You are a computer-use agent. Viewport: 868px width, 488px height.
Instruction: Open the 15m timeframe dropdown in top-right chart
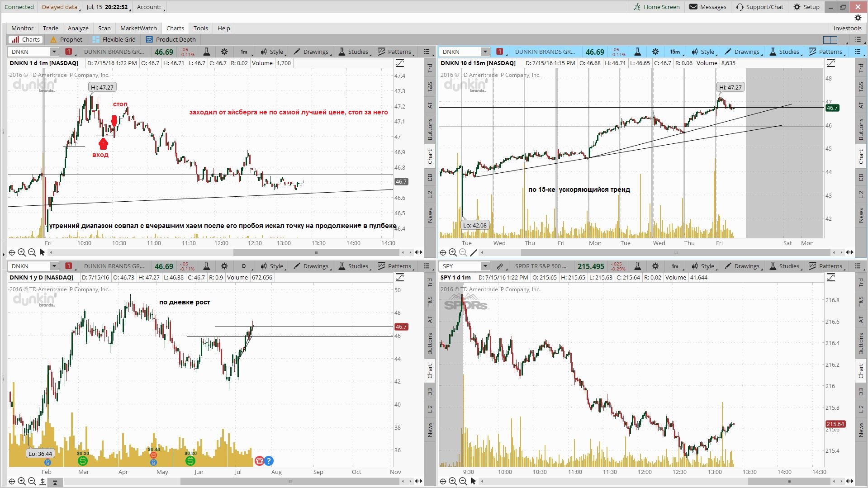point(676,52)
